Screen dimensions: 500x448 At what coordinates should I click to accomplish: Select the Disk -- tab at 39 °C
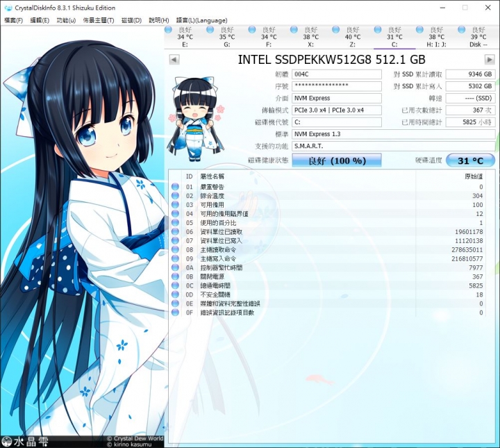click(478, 37)
